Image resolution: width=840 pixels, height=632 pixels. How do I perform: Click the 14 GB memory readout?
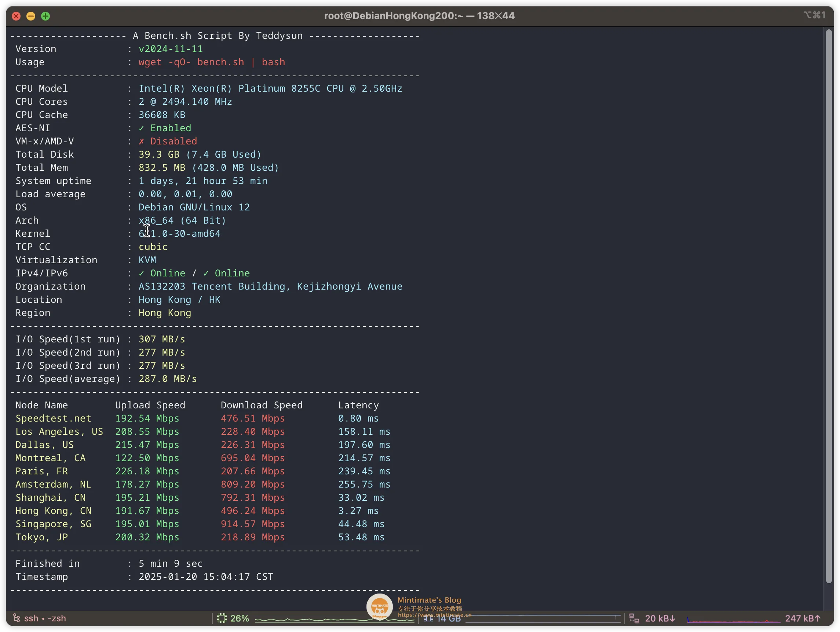(x=449, y=618)
